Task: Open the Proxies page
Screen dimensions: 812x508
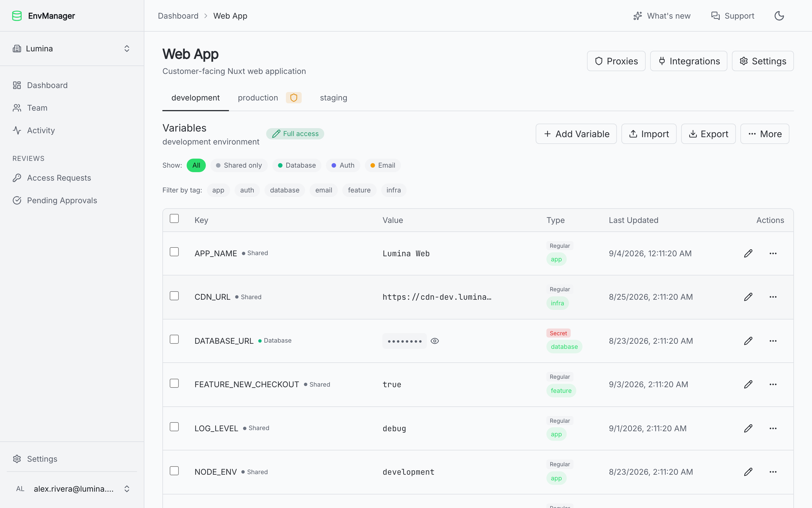Action: (x=616, y=61)
